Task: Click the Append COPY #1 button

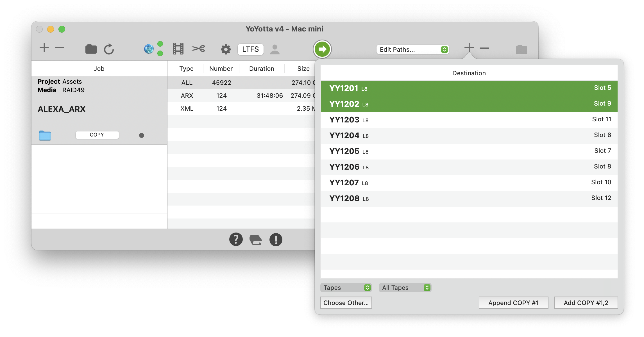Action: pos(513,303)
